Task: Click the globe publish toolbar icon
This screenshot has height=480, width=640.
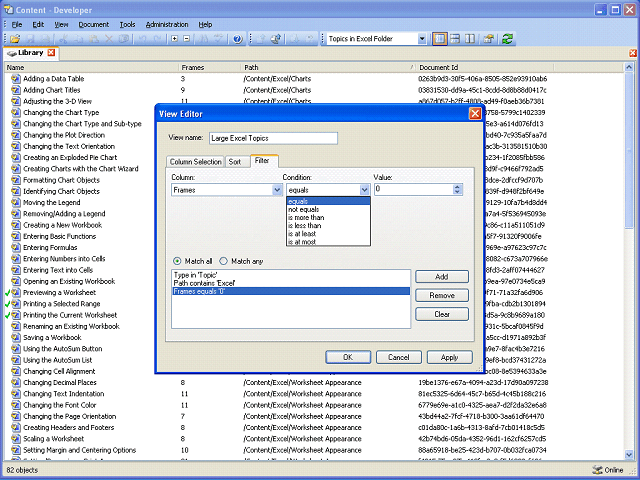Action: coord(276,39)
